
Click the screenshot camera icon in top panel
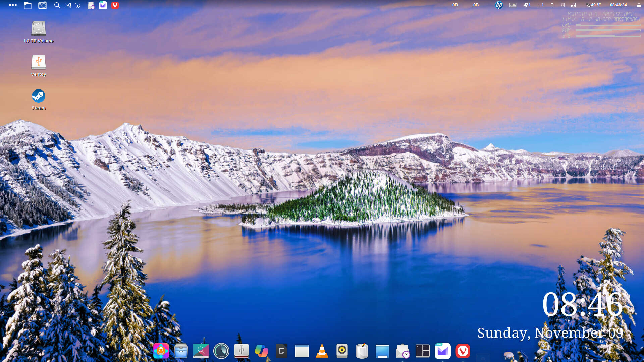pos(43,5)
